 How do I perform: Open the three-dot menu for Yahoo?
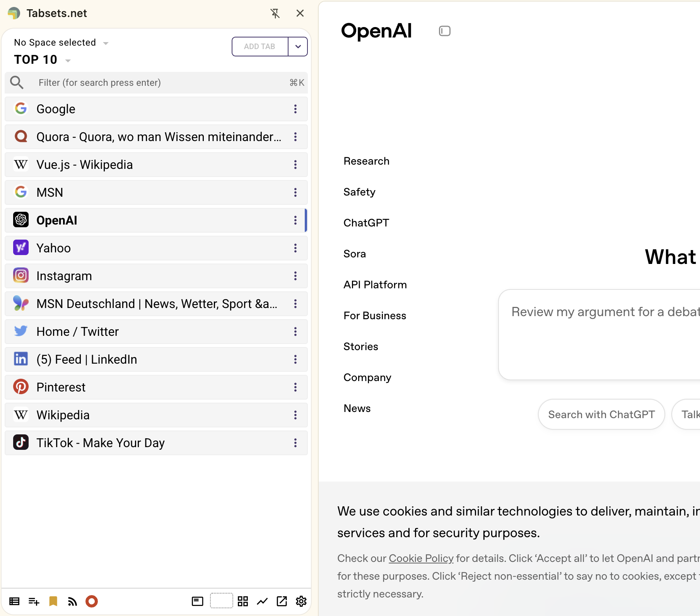(295, 248)
